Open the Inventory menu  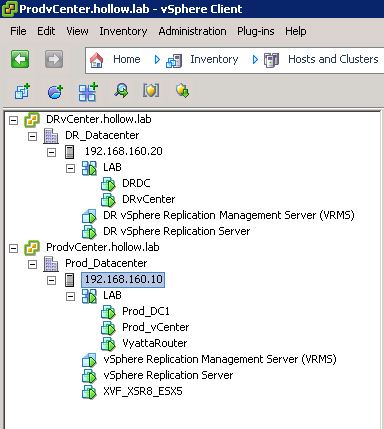[123, 31]
